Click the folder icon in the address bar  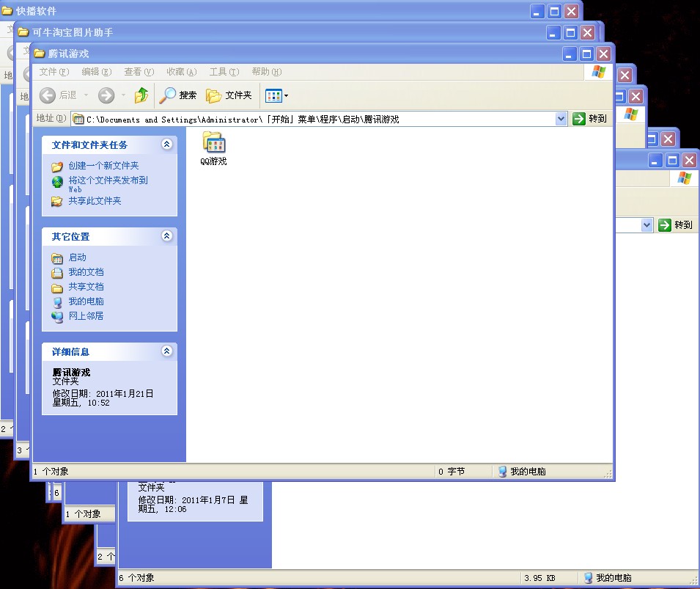78,119
